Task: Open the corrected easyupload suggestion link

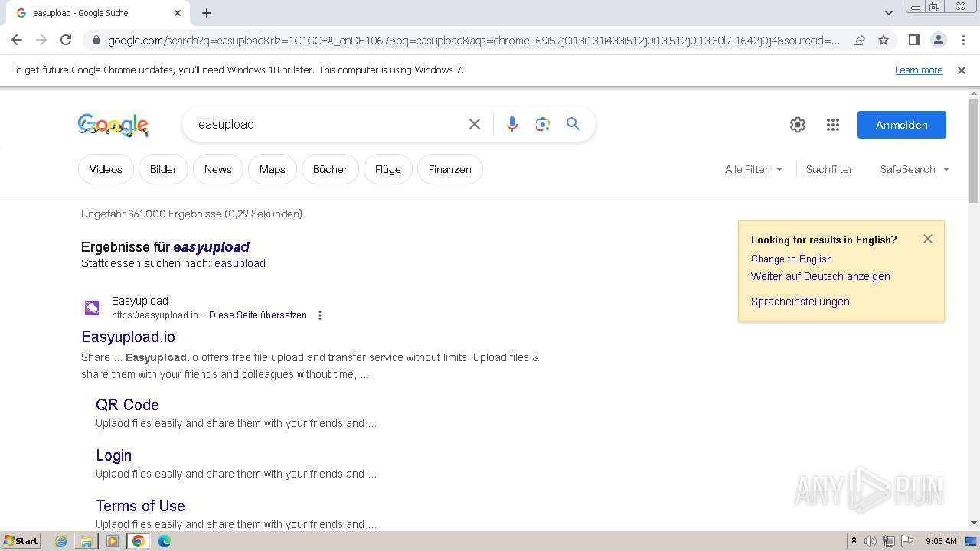Action: coord(211,246)
